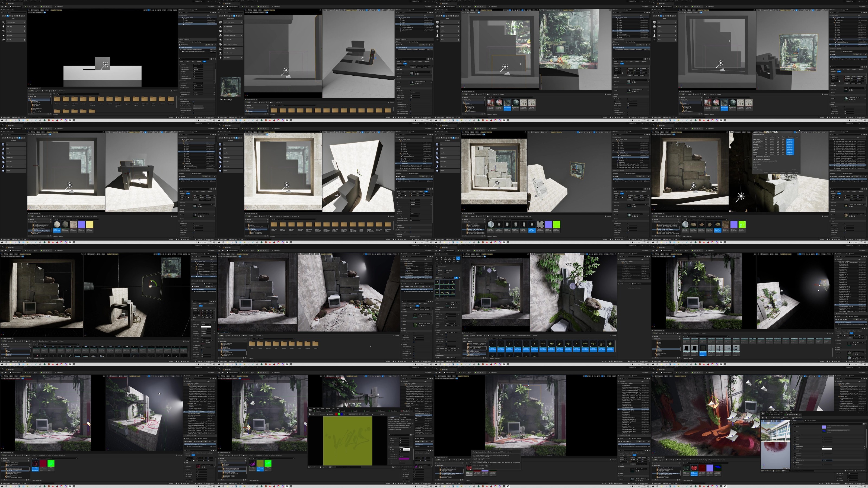868x488 pixels.
Task: Click MI_High_Velocity_Blood_Spatter red asset thumbnail
Action: 694,468
